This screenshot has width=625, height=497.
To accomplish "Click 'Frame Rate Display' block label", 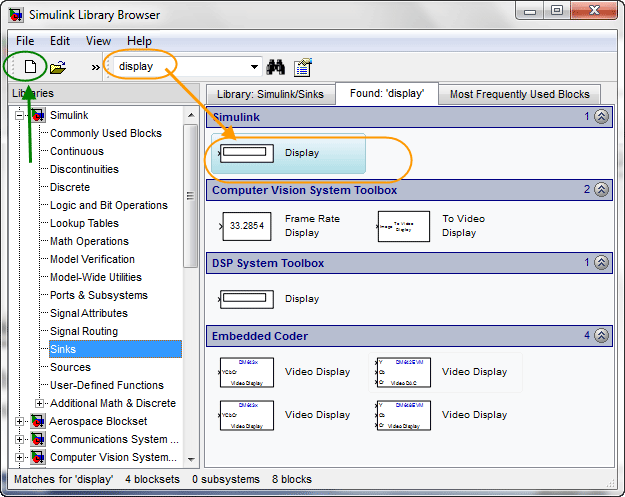I will [312, 226].
